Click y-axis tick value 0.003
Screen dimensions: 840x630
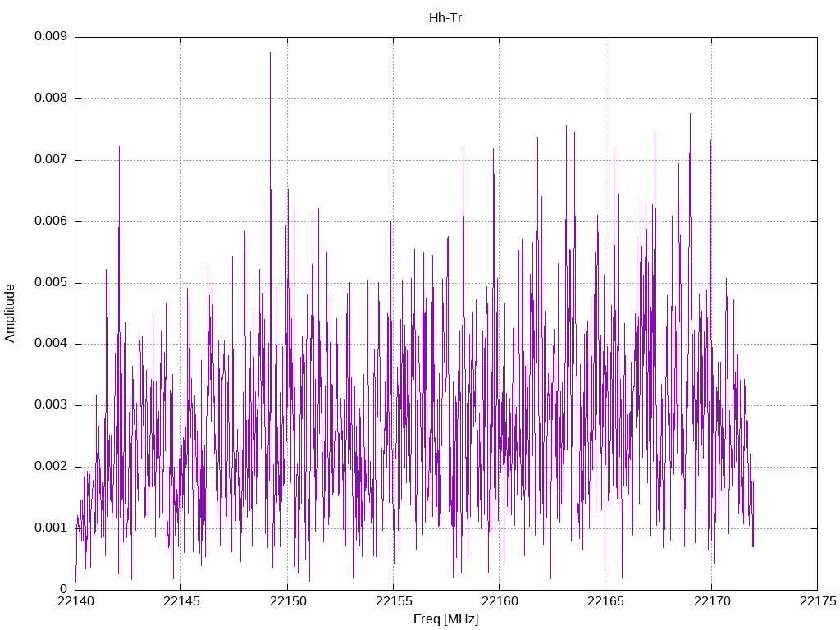51,405
